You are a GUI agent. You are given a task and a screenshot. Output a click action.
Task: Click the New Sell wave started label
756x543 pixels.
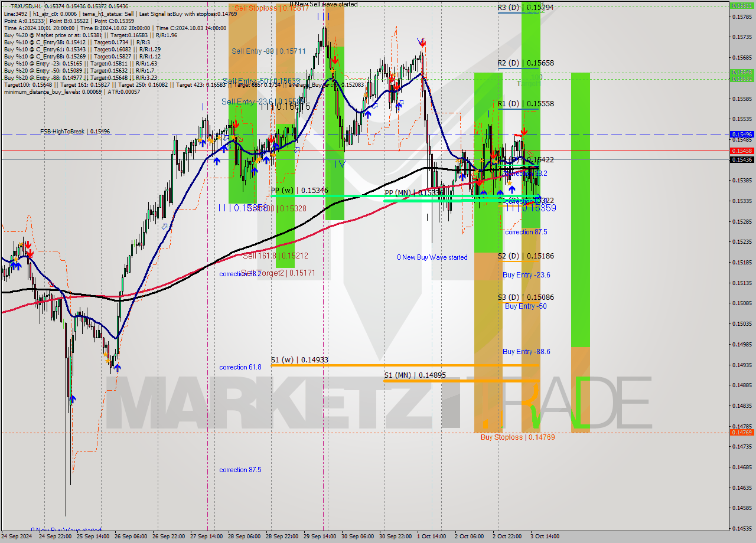(x=324, y=4)
